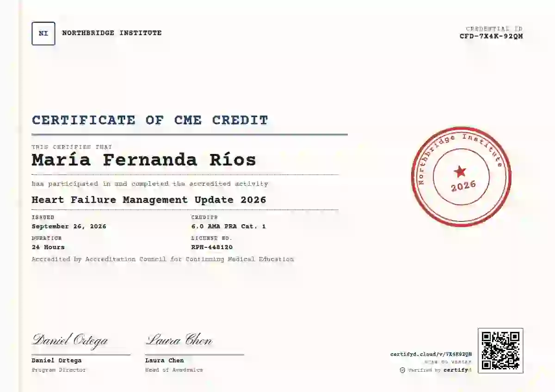
Task: Click the year 2026 inside the seal
Action: (463, 186)
